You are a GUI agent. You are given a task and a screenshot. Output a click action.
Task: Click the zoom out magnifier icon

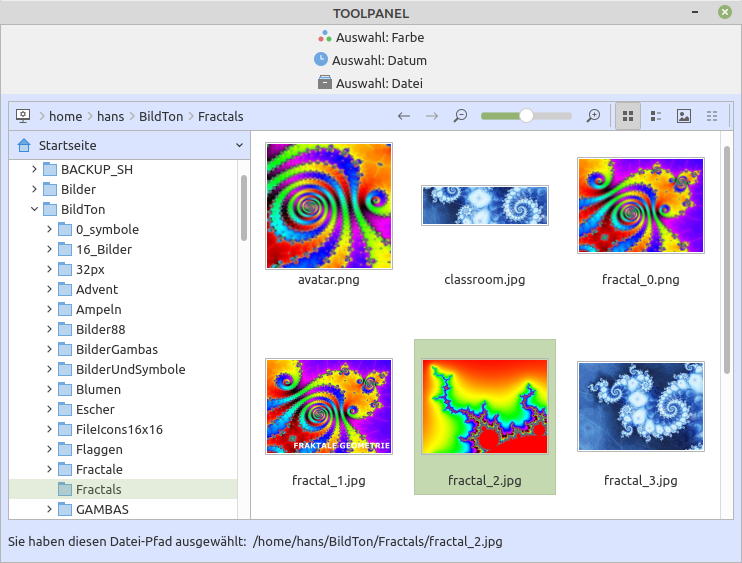460,116
